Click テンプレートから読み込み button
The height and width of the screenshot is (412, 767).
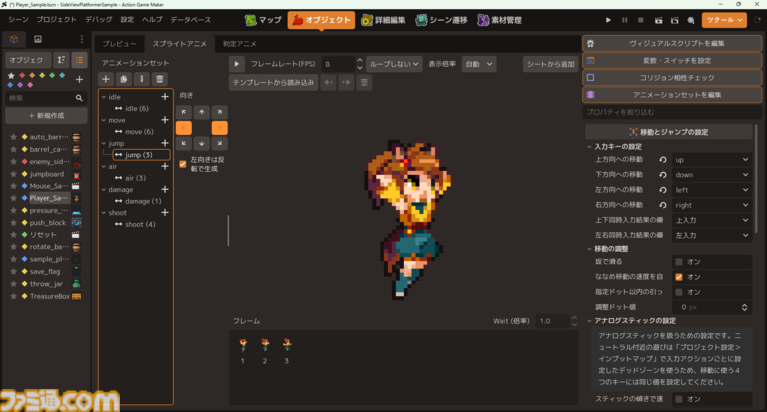[273, 82]
